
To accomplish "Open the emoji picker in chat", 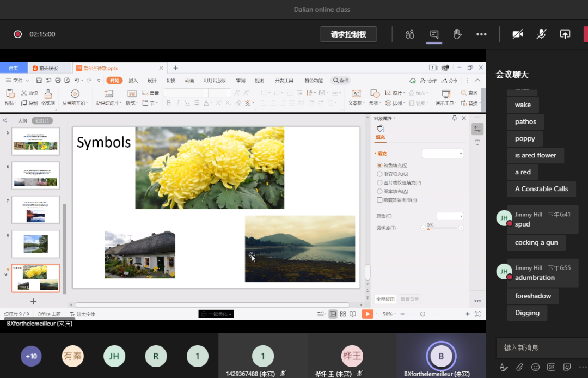I will coord(535,367).
